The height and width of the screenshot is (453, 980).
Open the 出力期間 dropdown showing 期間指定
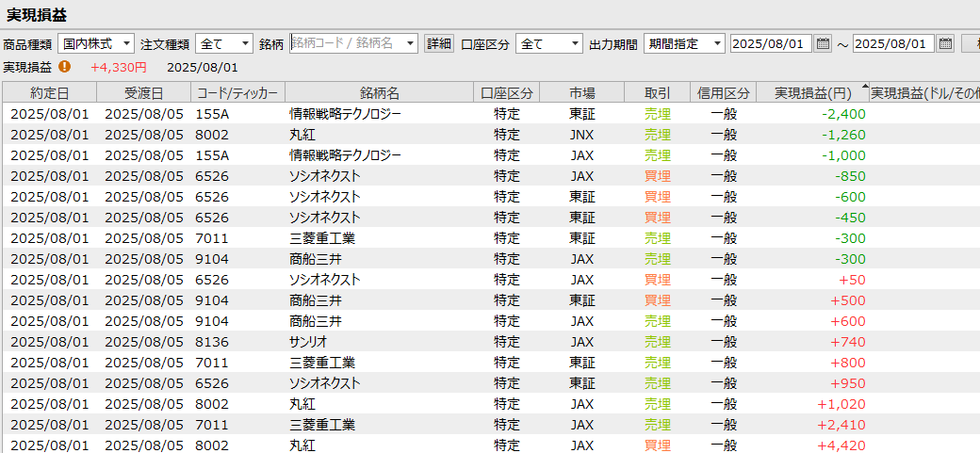pyautogui.click(x=684, y=43)
